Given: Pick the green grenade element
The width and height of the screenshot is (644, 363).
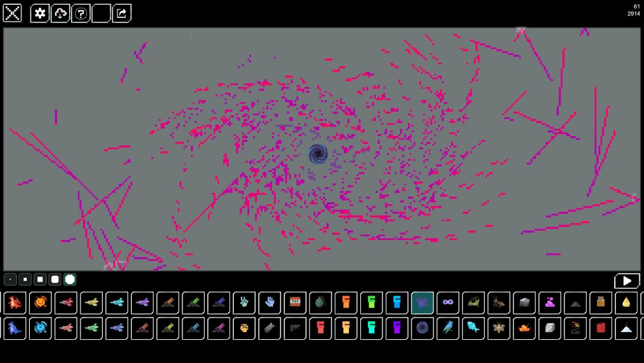Looking at the screenshot, I should (x=320, y=303).
